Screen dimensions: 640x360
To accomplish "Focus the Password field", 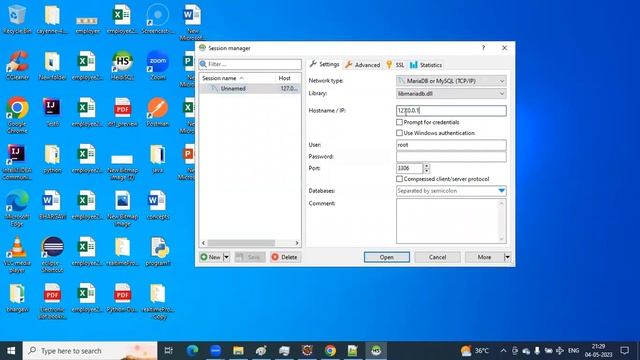I will (451, 156).
